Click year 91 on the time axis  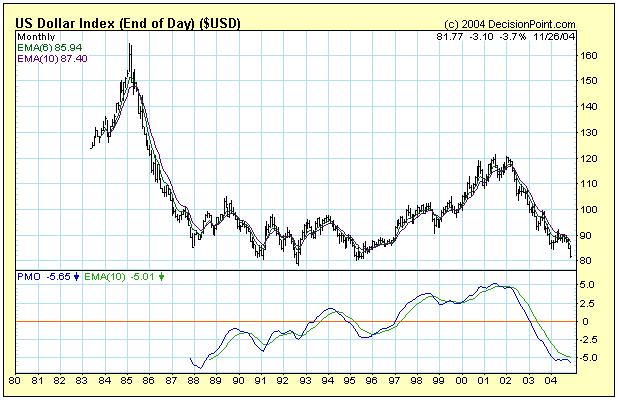pyautogui.click(x=261, y=381)
